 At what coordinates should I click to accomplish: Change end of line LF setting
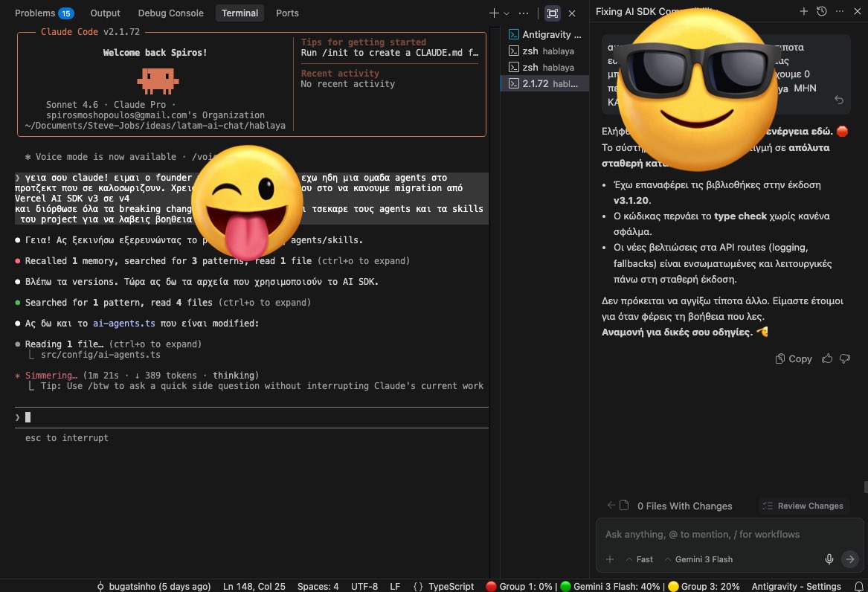click(x=395, y=587)
